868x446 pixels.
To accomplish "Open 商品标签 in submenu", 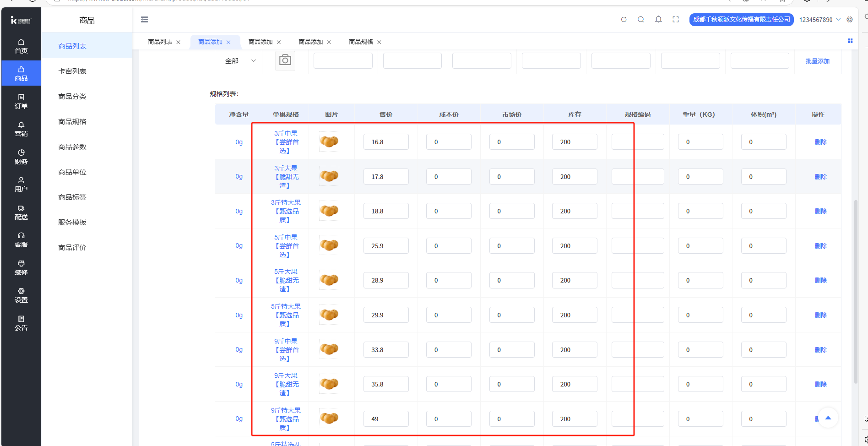I will (x=72, y=197).
